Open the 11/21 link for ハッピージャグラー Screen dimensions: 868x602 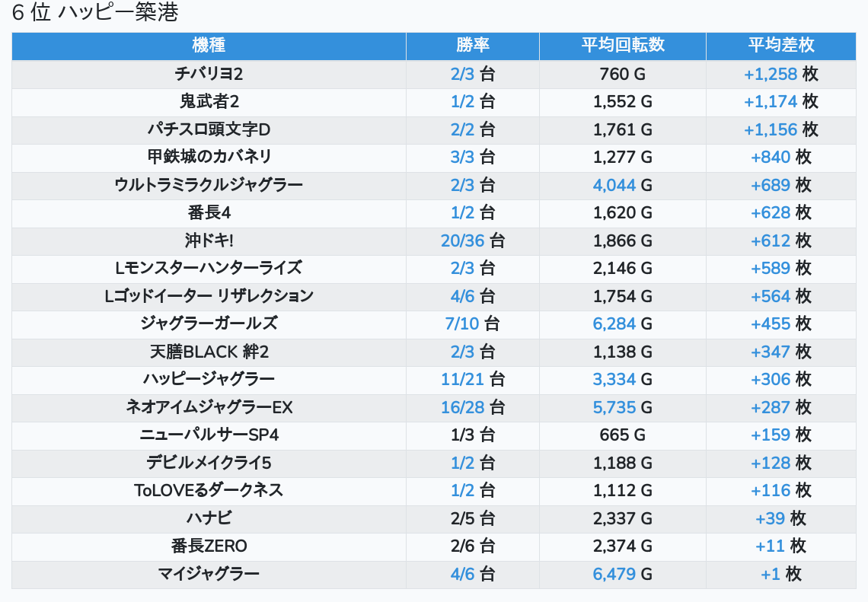pos(462,380)
